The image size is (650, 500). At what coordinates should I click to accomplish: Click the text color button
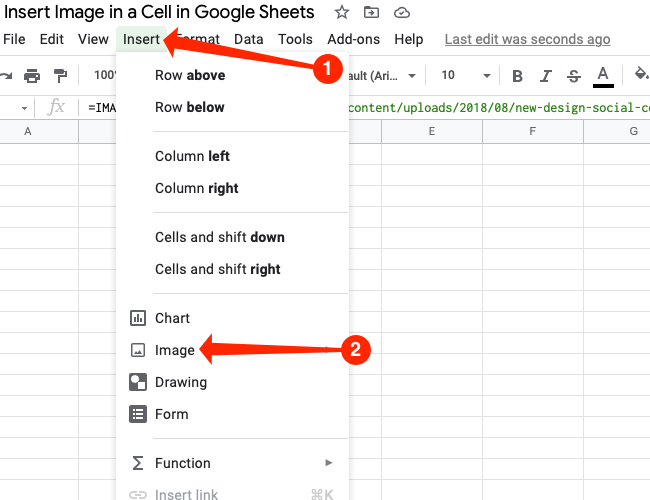(603, 76)
